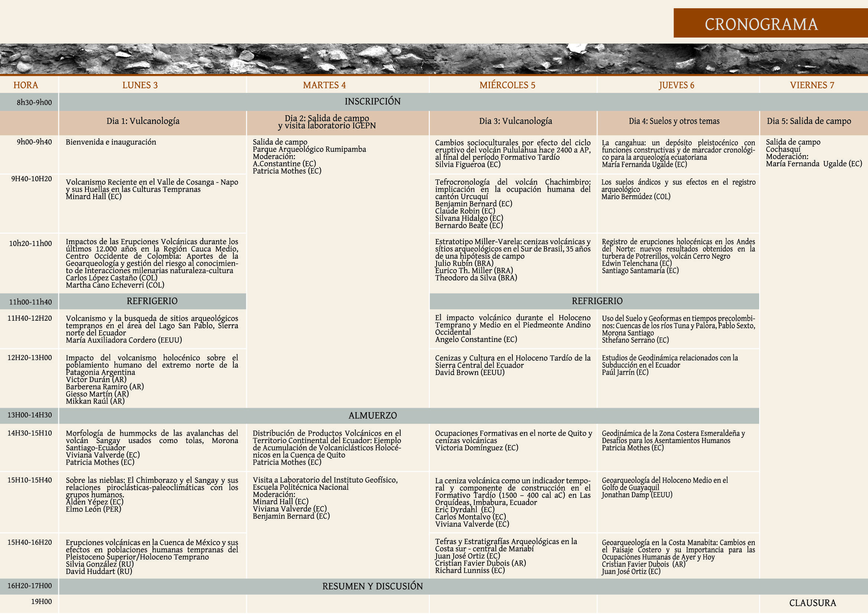Screen dimensions: 868x614
Task: Click 'Richard Lunniss (EC)' speaker name
Action: [470, 571]
